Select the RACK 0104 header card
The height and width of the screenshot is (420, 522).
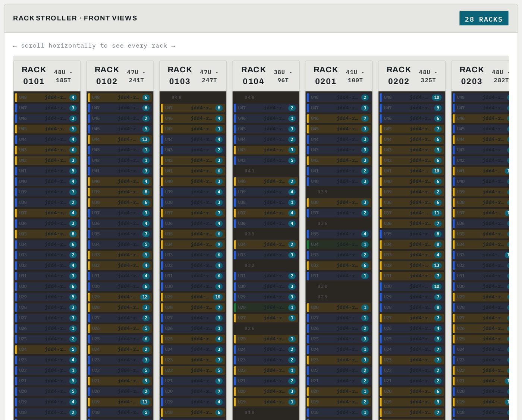(266, 76)
